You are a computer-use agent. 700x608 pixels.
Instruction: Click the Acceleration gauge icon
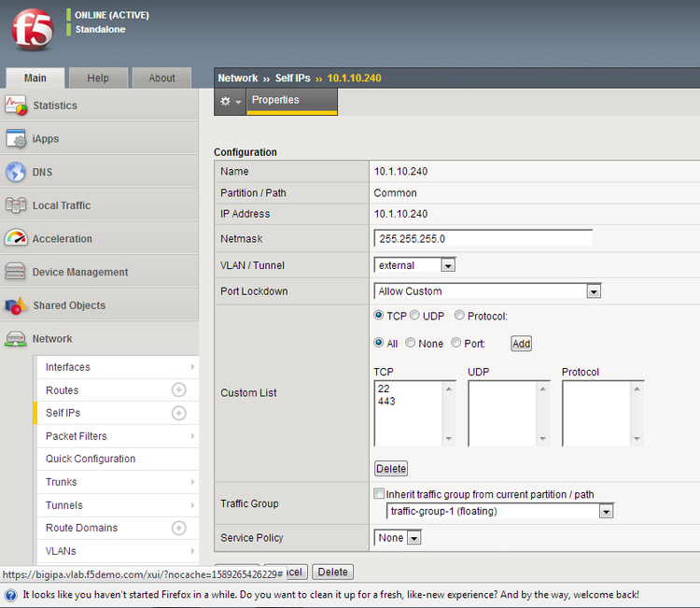pyautogui.click(x=16, y=239)
